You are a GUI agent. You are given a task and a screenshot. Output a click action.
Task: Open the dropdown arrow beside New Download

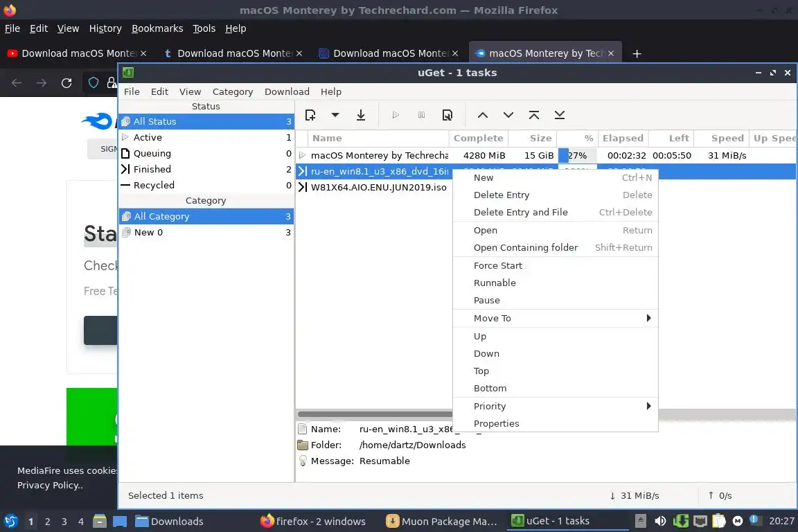tap(335, 115)
